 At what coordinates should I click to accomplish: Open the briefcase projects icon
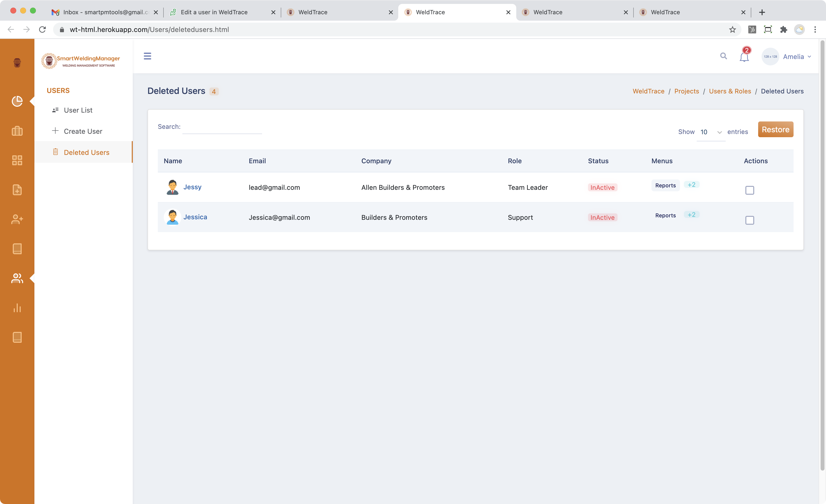click(17, 131)
